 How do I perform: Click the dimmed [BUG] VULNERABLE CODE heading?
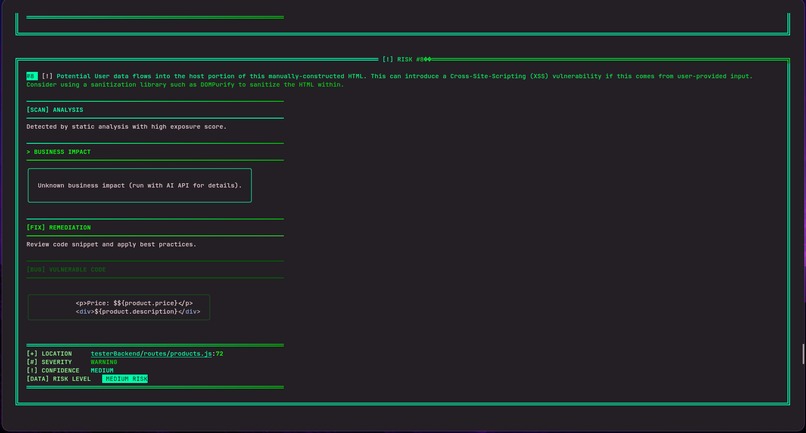tap(66, 269)
